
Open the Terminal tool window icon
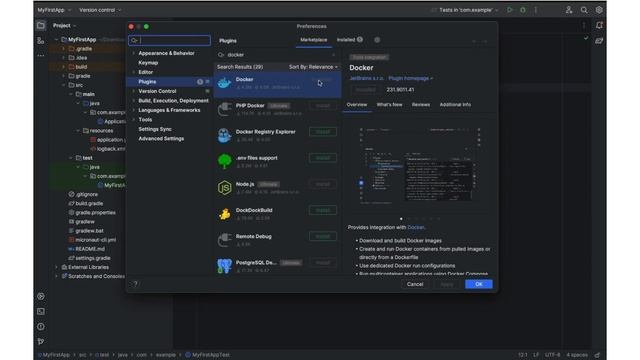click(x=41, y=311)
